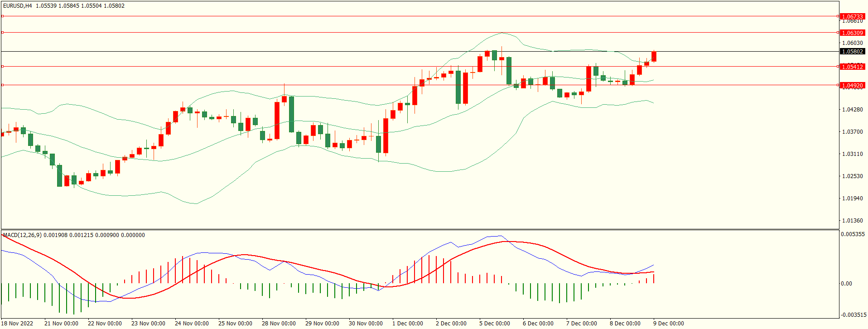This screenshot has height=329, width=868.
Task: Click the 9 Dec 00:00 date label
Action: pos(668,323)
